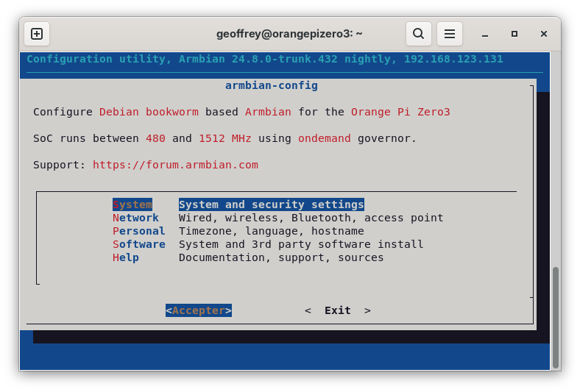The image size is (580, 392).
Task: Maximize the terminal window
Action: (x=514, y=34)
